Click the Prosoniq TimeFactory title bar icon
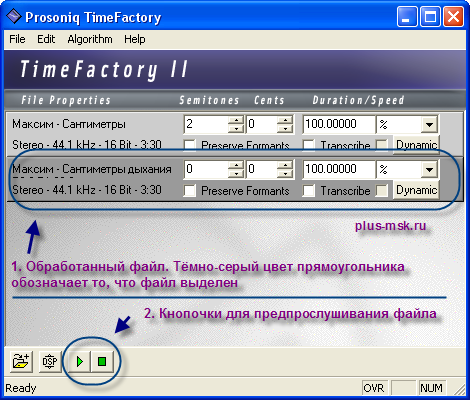 (14, 16)
